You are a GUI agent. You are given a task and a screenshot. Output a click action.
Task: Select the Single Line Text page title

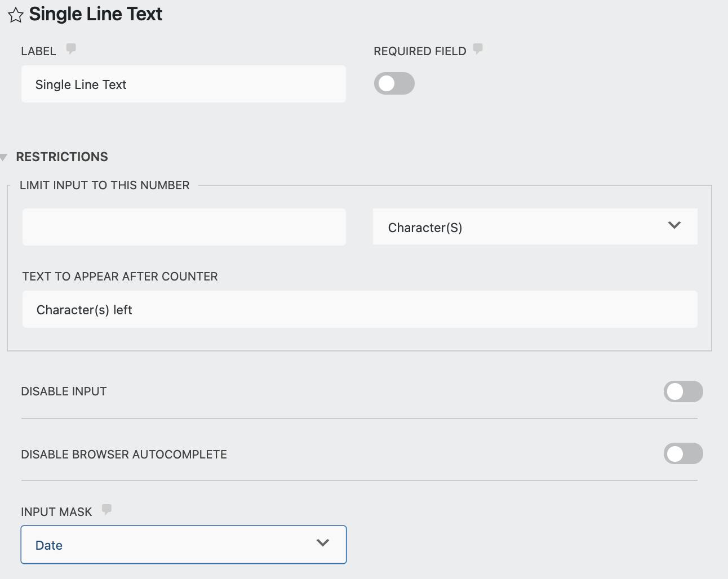[x=96, y=14]
